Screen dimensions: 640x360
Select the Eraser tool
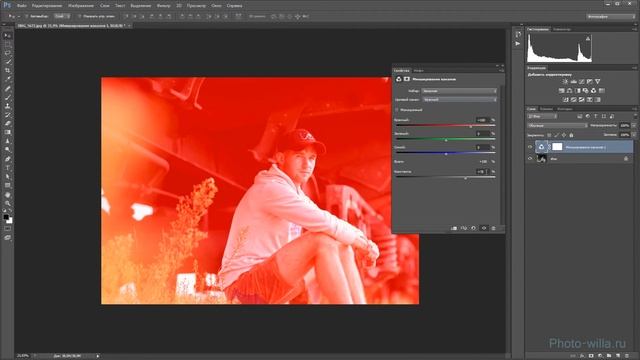8,124
